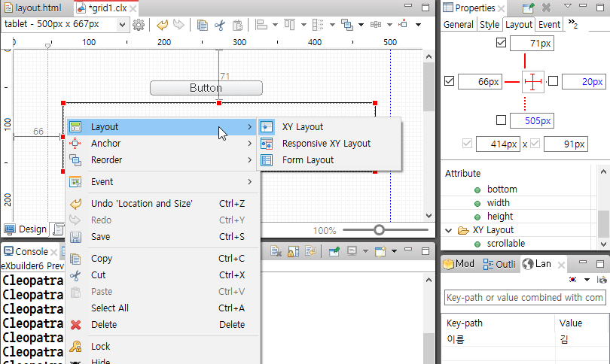Open the Properties view menu triangle
Screen dimensions: 610x364
click(568, 6)
